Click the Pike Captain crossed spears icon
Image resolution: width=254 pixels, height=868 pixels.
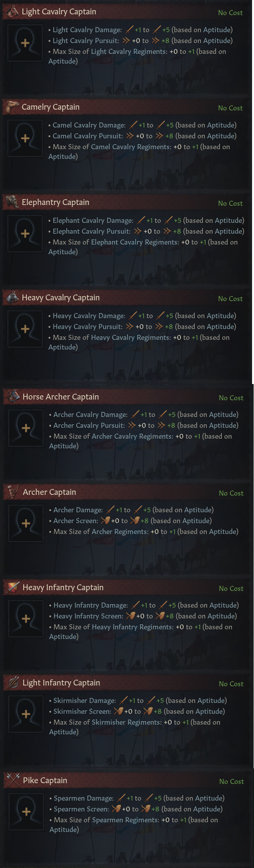tap(13, 780)
